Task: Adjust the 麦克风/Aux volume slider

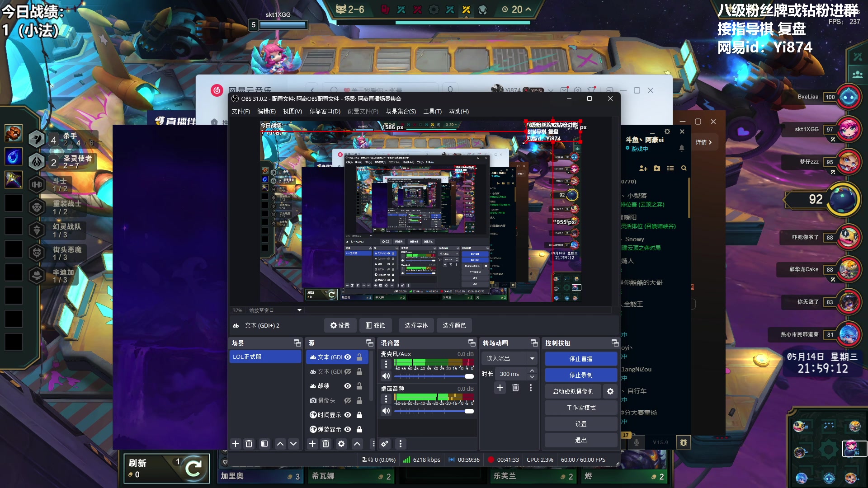Action: click(434, 376)
